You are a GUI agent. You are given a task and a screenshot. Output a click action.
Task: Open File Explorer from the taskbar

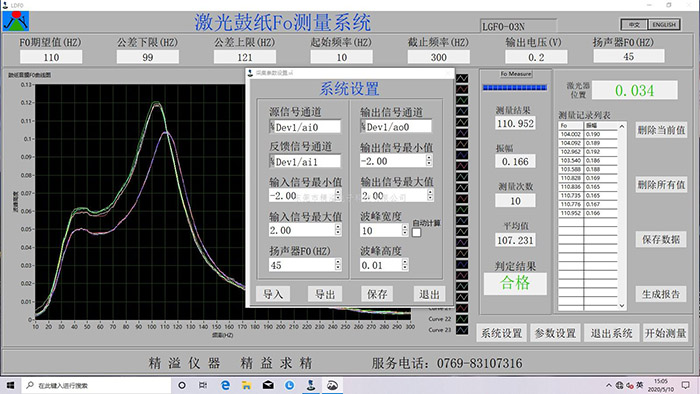(x=246, y=385)
